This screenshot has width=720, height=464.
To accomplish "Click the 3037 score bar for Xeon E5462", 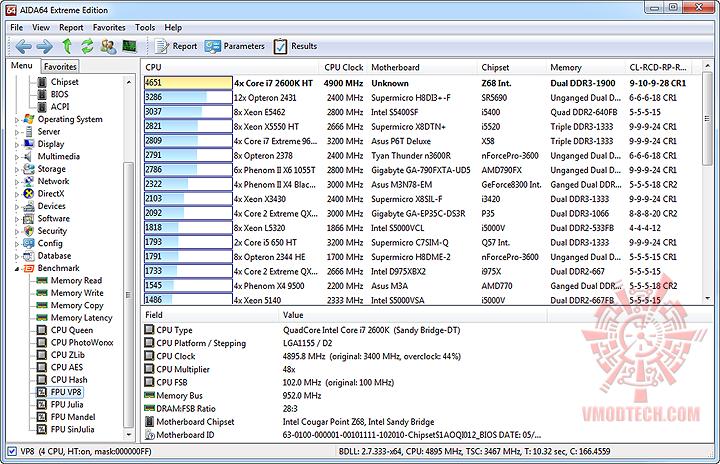I will (x=188, y=112).
